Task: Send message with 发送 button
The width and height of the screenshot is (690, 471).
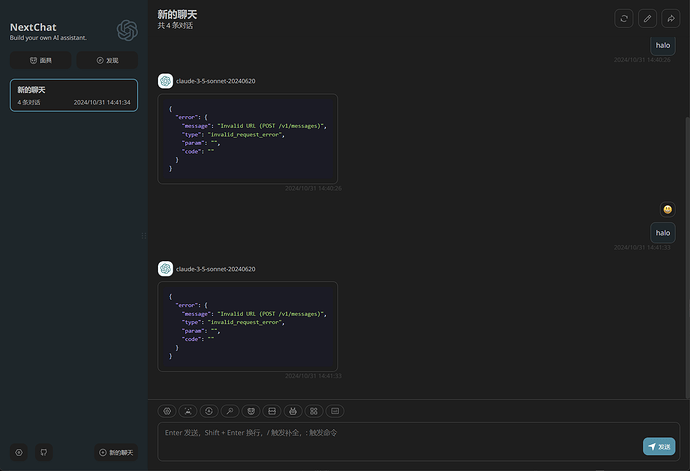Action: click(x=659, y=446)
